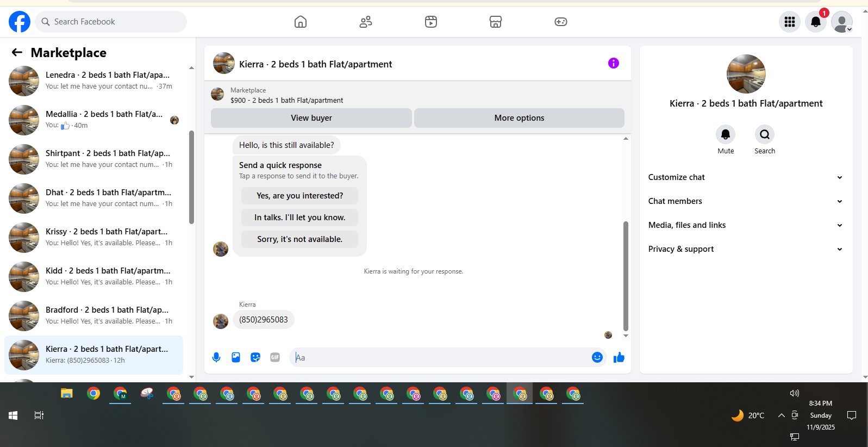This screenshot has width=868, height=447.
Task: Mute the Kierra conversation
Action: (x=726, y=134)
